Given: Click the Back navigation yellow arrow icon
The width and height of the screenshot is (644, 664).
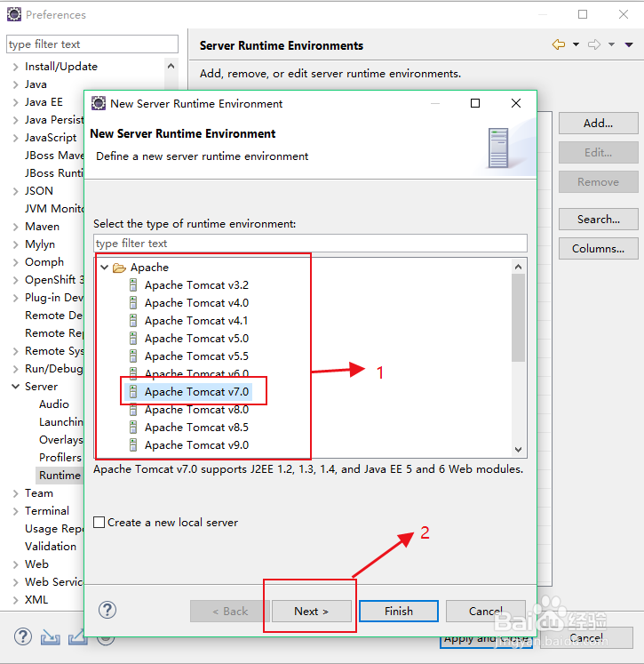Looking at the screenshot, I should [559, 44].
